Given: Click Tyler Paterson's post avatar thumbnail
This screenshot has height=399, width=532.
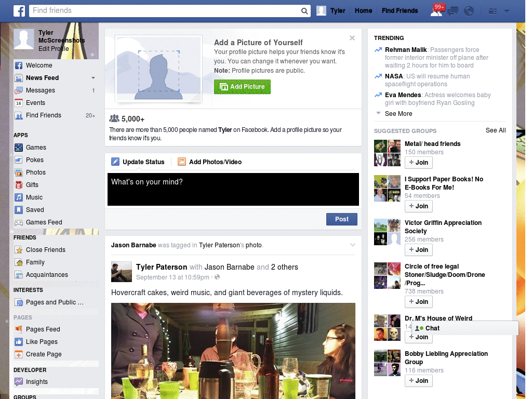Looking at the screenshot, I should point(122,272).
